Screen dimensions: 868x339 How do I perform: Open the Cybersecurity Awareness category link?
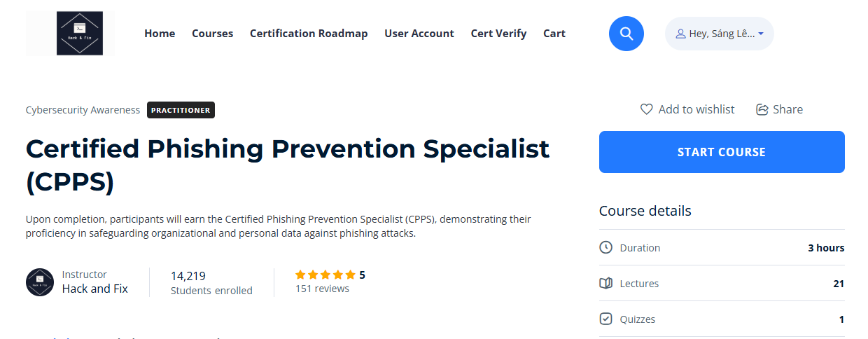coord(83,110)
